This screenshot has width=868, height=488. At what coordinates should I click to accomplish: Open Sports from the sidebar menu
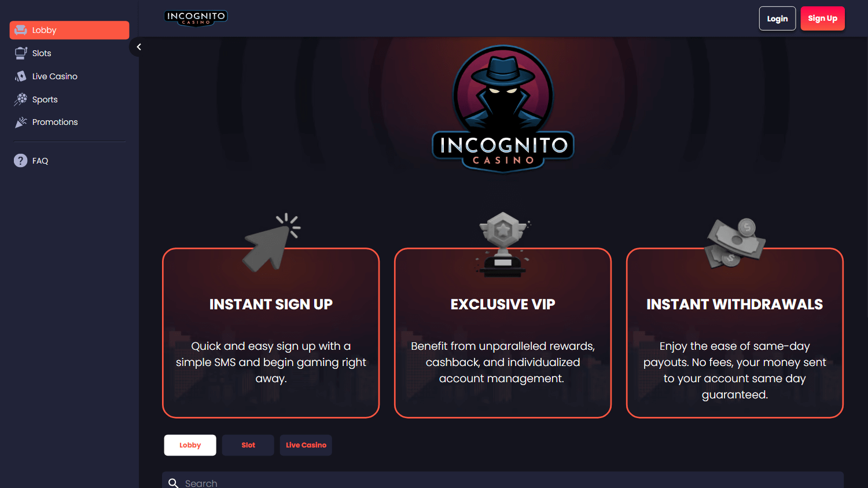click(x=45, y=99)
